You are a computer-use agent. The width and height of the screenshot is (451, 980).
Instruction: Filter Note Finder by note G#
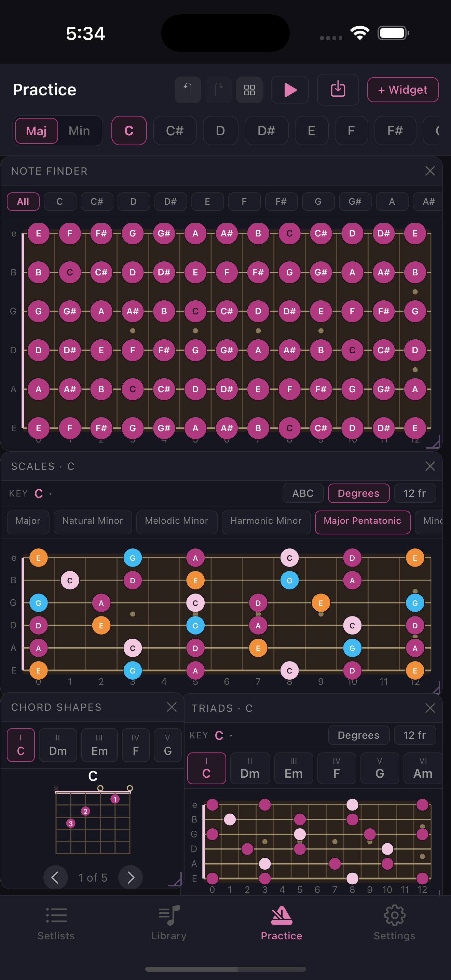(x=355, y=202)
